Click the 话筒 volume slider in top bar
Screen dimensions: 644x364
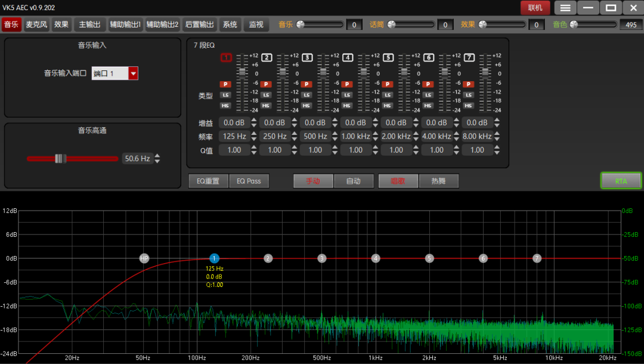411,24
